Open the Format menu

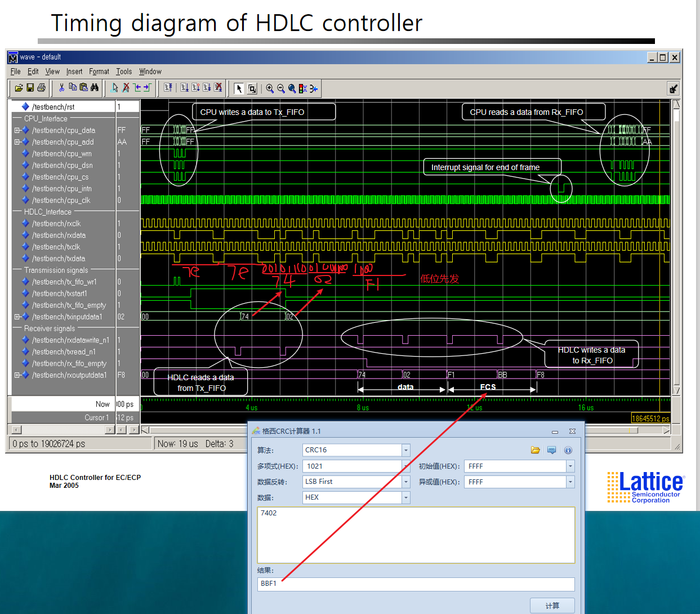(99, 72)
